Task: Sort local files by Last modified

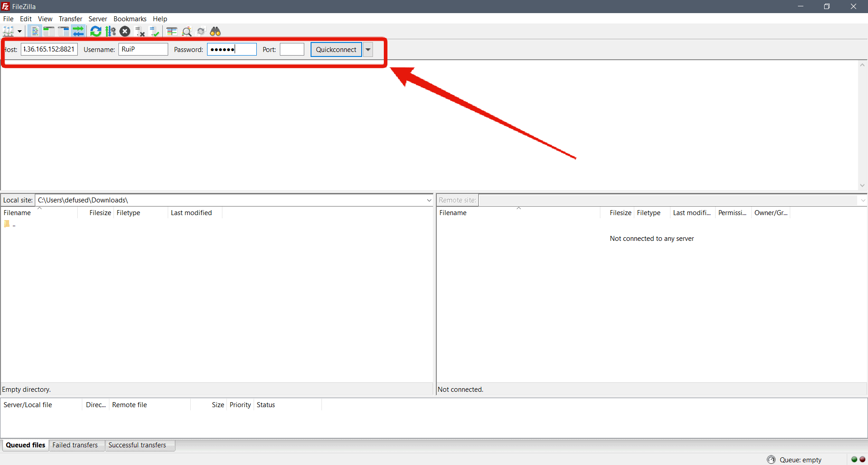Action: (x=195, y=213)
